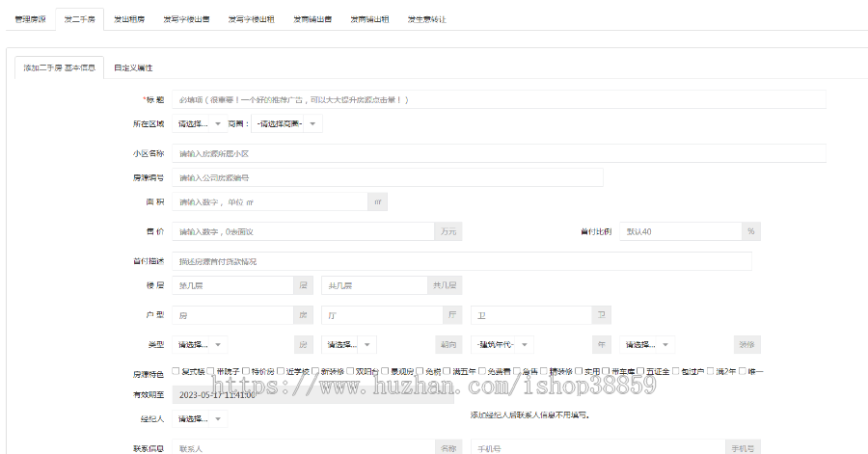Tick the 唯一 checkbox
This screenshot has width=868, height=454.
(743, 371)
